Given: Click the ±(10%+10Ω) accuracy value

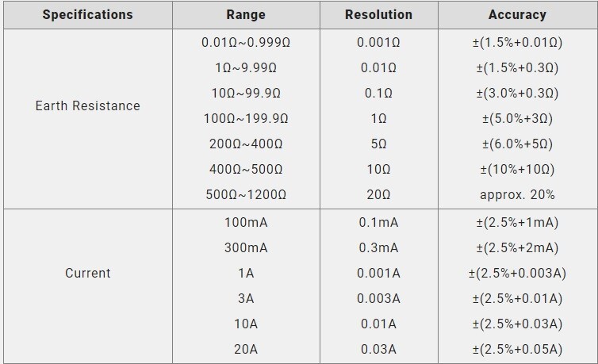Looking at the screenshot, I should [517, 169].
